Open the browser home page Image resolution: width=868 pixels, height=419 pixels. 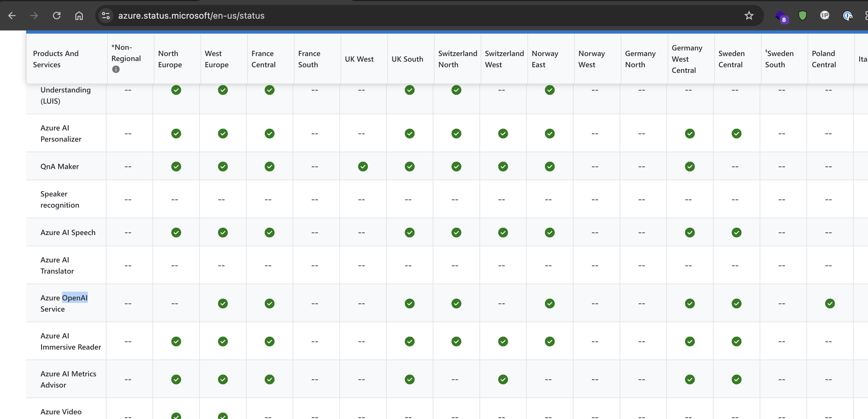[x=79, y=16]
